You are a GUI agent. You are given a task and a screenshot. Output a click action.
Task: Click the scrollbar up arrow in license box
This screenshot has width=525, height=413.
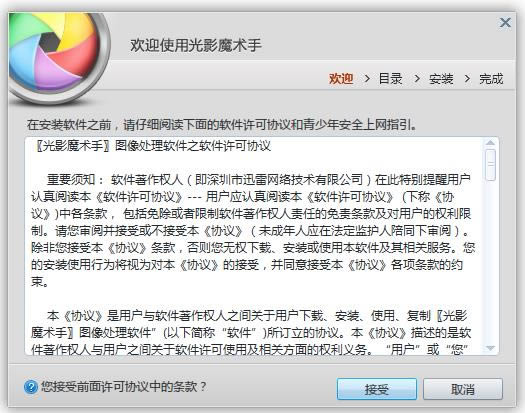(x=491, y=143)
